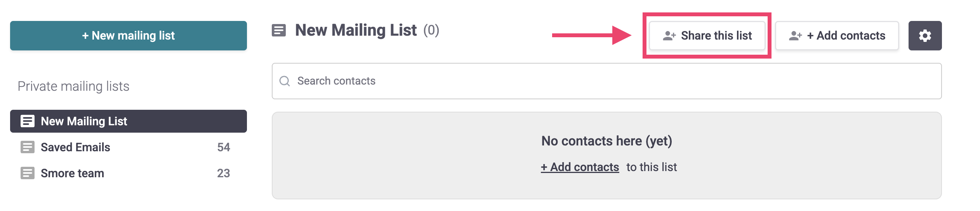Select New Mailing List in the sidebar
980x211 pixels.
pyautogui.click(x=84, y=121)
